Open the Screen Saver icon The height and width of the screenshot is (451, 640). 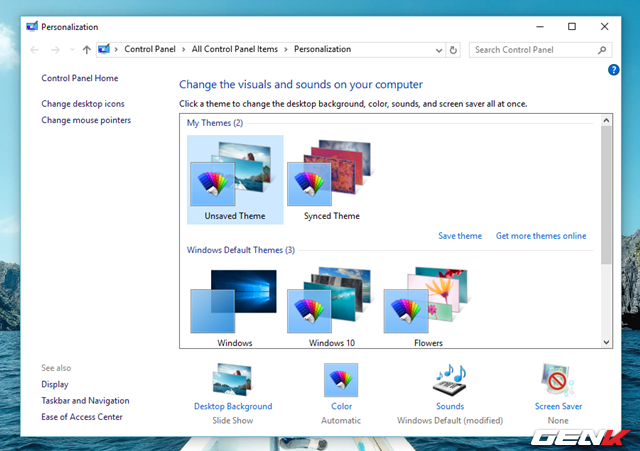pos(558,380)
